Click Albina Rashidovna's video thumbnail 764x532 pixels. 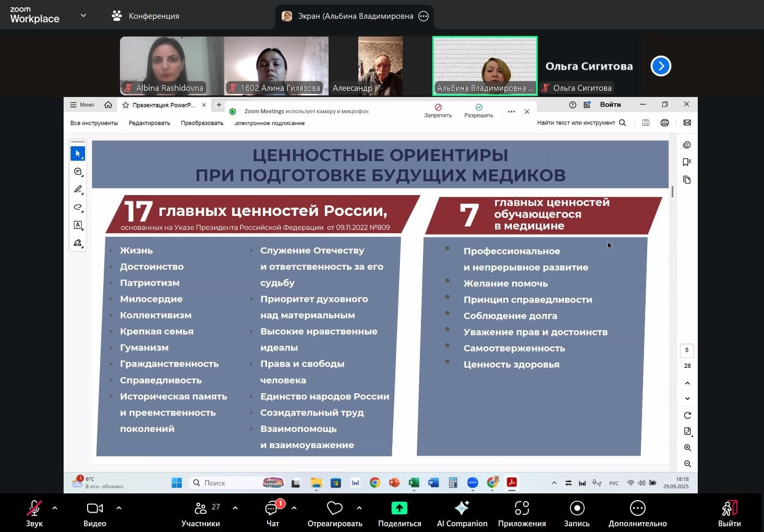[172, 66]
